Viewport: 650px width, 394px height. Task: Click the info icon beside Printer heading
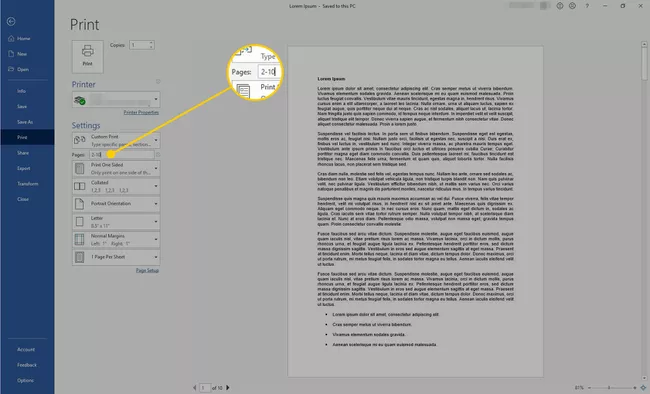point(158,82)
